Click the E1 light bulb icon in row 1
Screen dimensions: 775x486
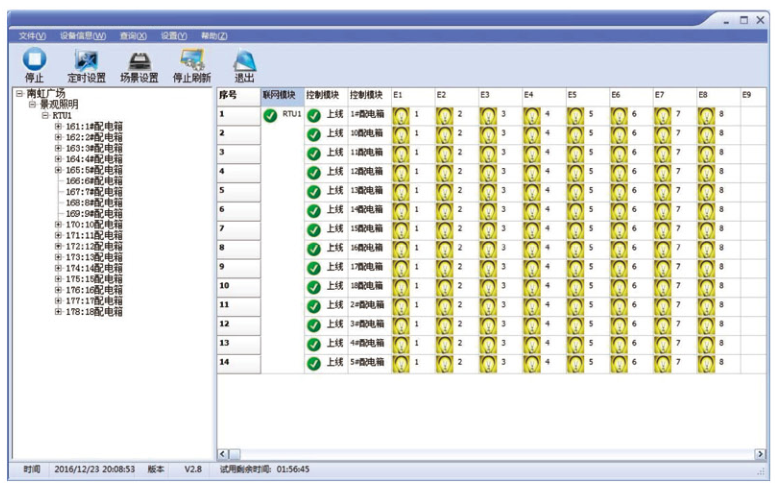402,115
